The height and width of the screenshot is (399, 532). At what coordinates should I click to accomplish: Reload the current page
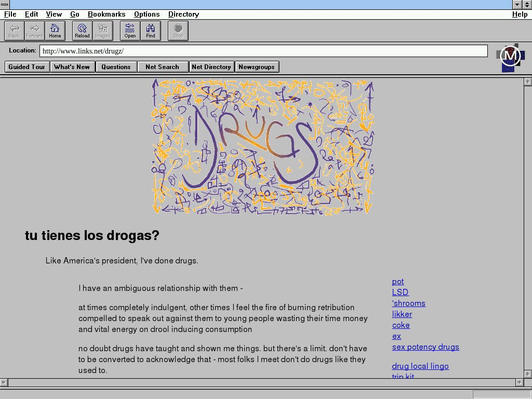[82, 31]
